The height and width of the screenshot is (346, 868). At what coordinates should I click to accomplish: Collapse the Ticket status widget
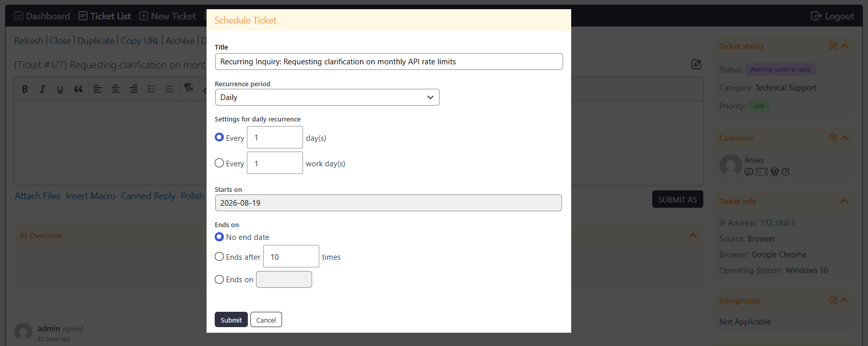point(845,46)
